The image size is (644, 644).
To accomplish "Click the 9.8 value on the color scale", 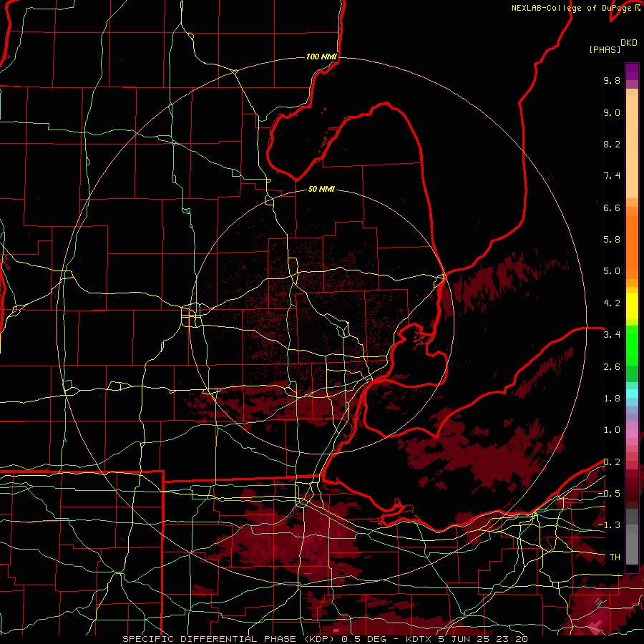I will point(612,80).
